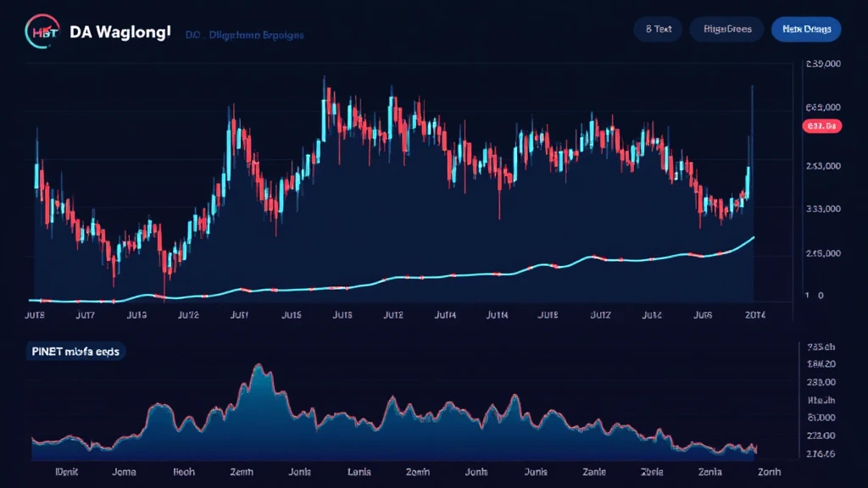Viewport: 868px width, 488px height.
Task: Select the 'Higugbrees' pill button
Action: pyautogui.click(x=726, y=30)
